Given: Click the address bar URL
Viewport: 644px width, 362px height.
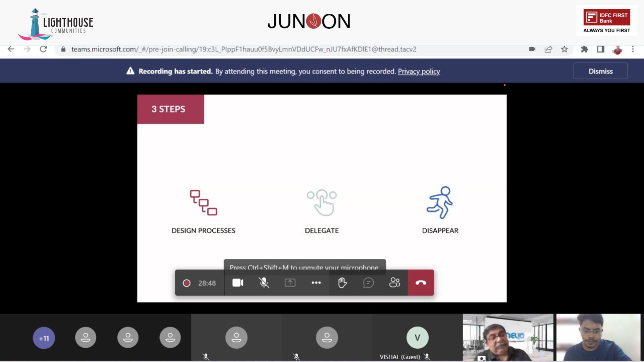Looking at the screenshot, I should click(x=244, y=49).
